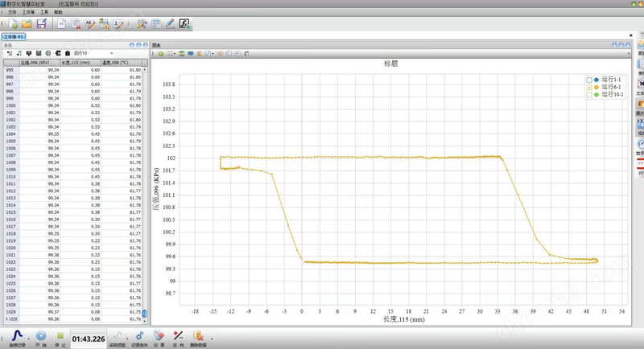Stop recording with the green 停止 button

(x=60, y=335)
